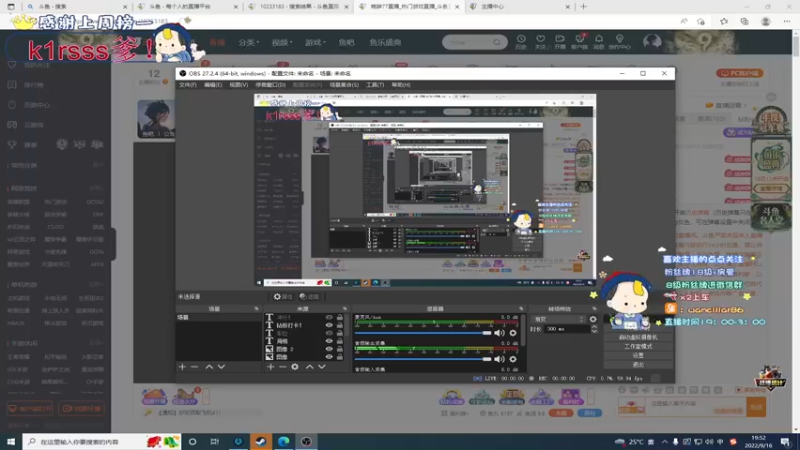800x450 pixels.
Task: Open 鱼吧 link in Douyu navigation
Action: pos(346,42)
